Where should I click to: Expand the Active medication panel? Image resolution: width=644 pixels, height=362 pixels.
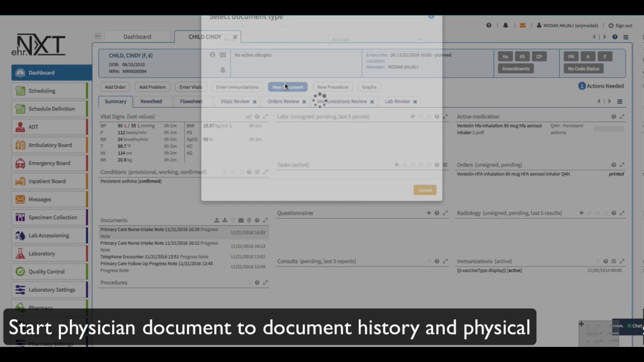(x=622, y=117)
